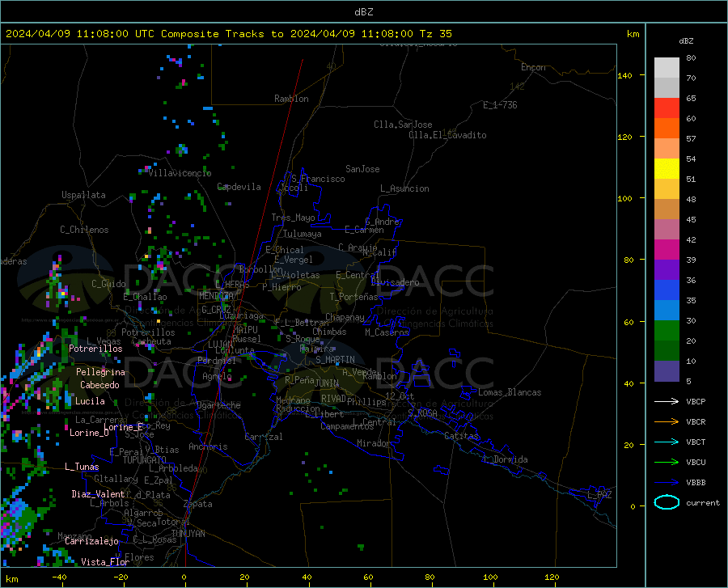
Task: Select the magenta 42 dBZ color swatch
Action: point(667,250)
